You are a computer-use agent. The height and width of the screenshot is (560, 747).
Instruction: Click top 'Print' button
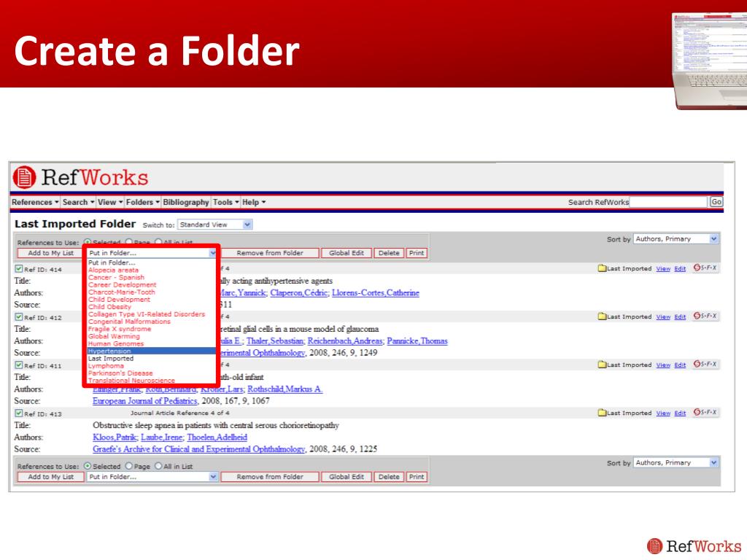coord(417,253)
